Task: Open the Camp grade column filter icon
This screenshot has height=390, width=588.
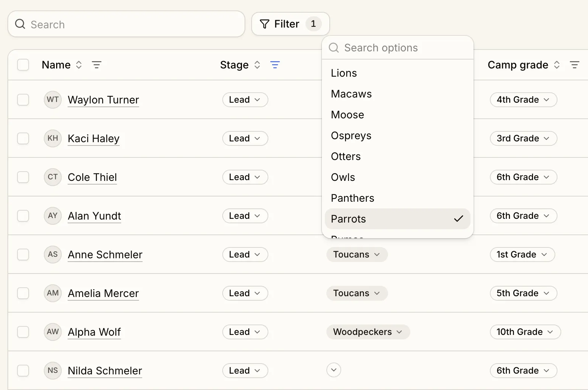Action: (575, 65)
